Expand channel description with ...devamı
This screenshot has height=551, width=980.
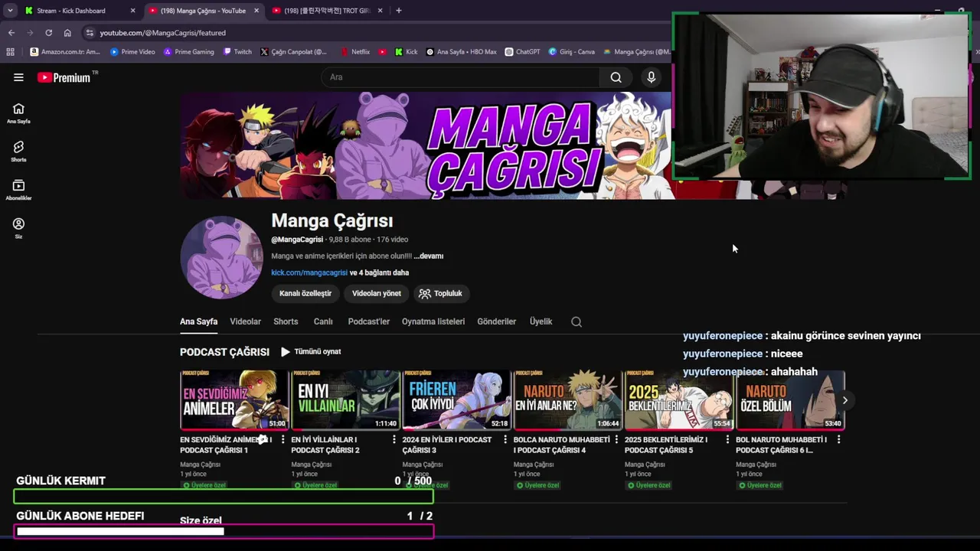tap(429, 256)
